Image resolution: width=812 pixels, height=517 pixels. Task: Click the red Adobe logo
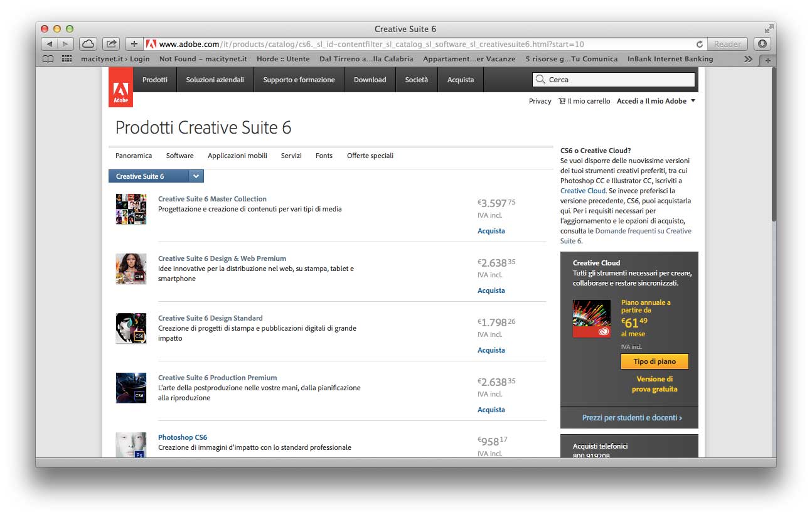(120, 87)
